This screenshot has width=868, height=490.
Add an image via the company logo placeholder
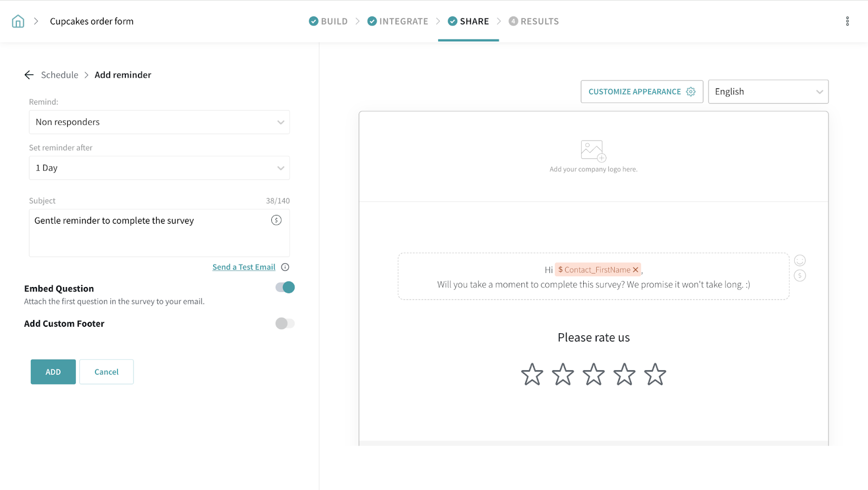click(593, 151)
